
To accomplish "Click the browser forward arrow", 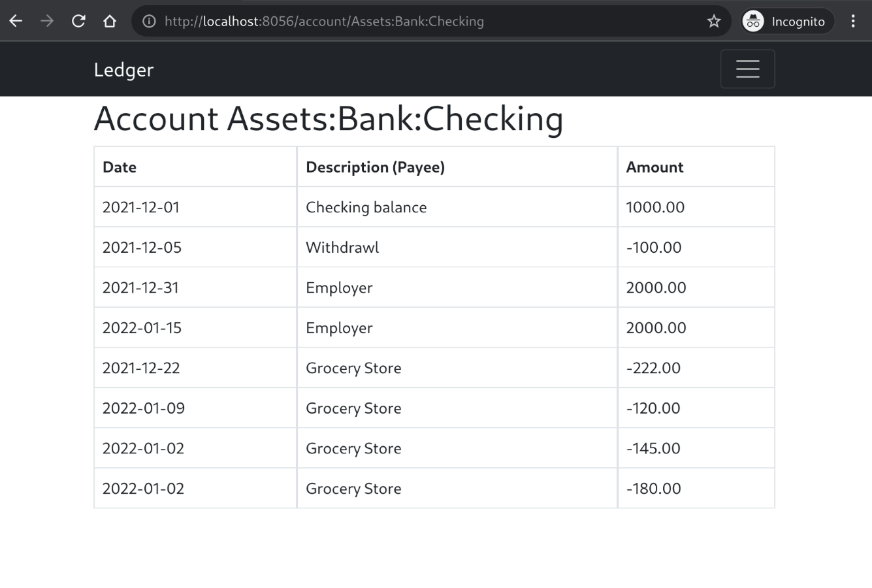I will (x=47, y=21).
